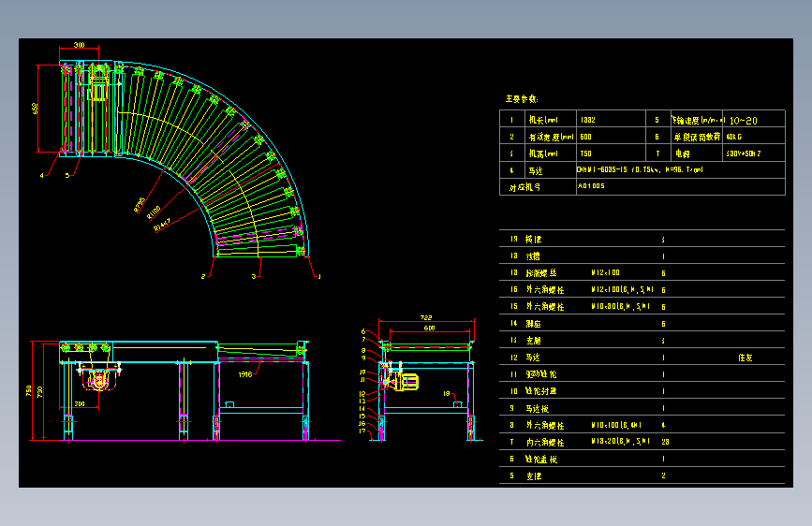Select the 支腿 entry in parts list row 13
The width and height of the screenshot is (812, 526).
tap(534, 340)
